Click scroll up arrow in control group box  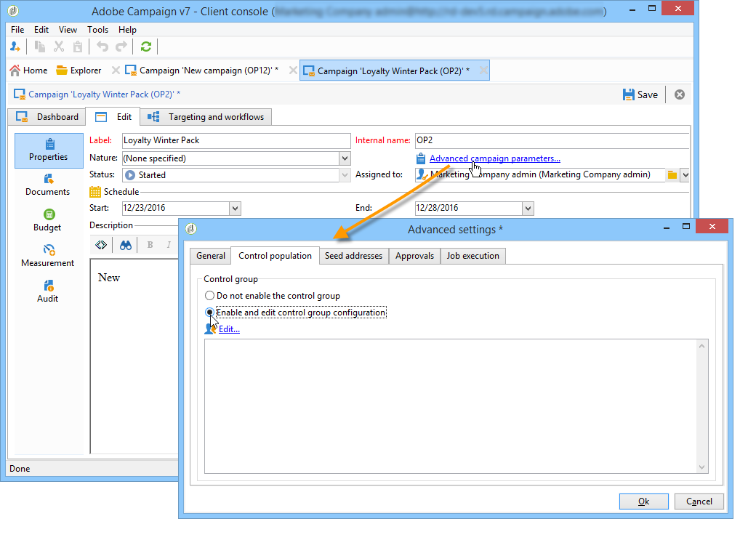[x=702, y=346]
